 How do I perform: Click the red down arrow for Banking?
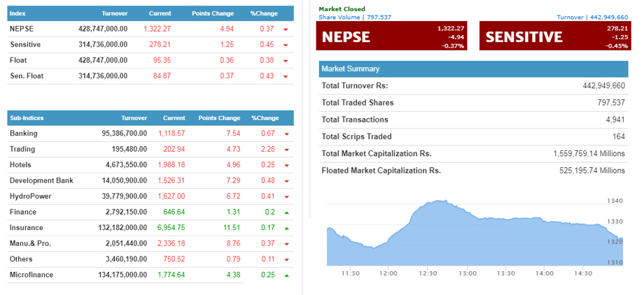tap(286, 134)
